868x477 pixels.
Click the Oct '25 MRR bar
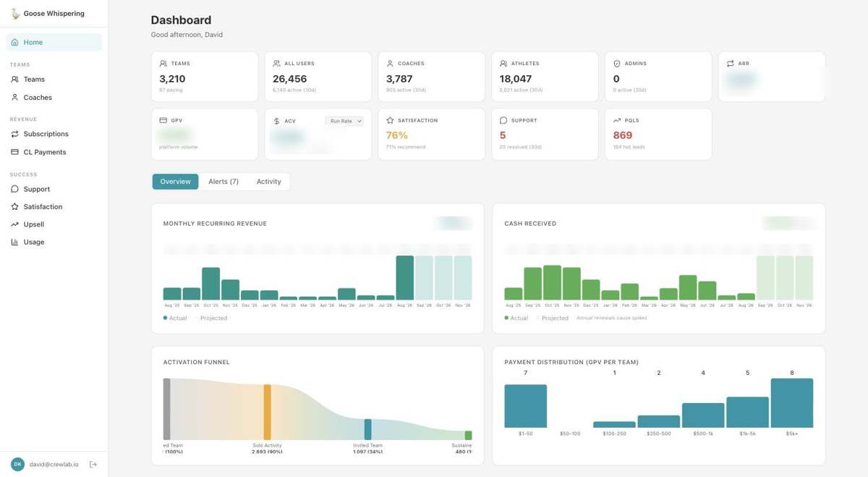211,284
